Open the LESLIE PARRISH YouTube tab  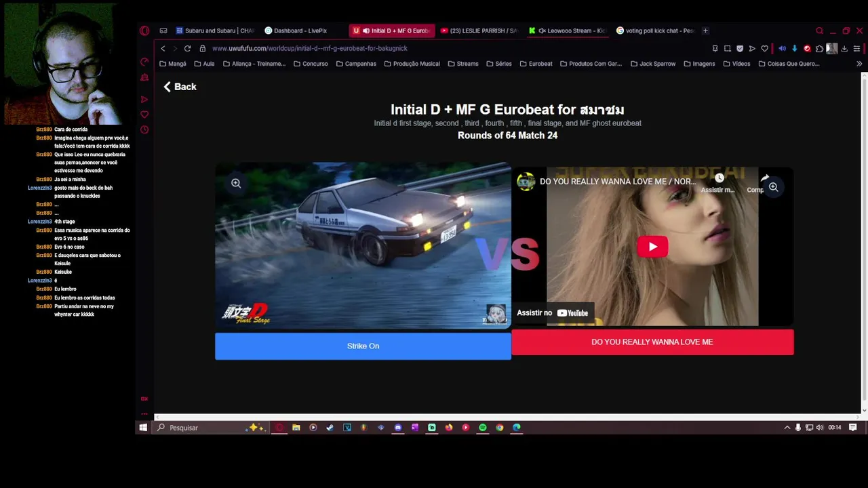(x=479, y=30)
